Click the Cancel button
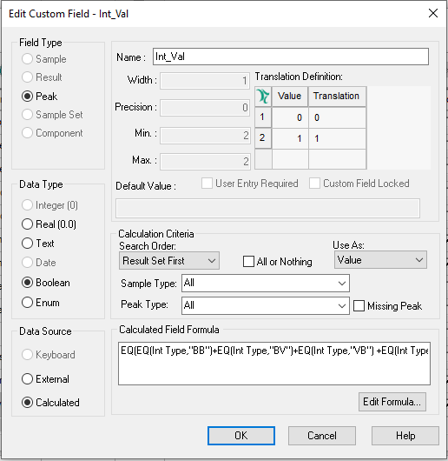This screenshot has width=448, height=461. [322, 436]
